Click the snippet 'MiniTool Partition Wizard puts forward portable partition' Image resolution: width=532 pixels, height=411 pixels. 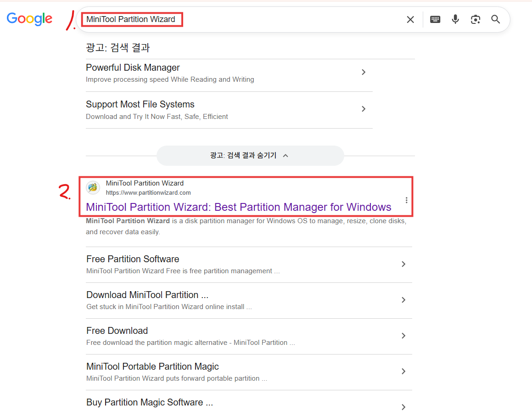[x=173, y=378]
